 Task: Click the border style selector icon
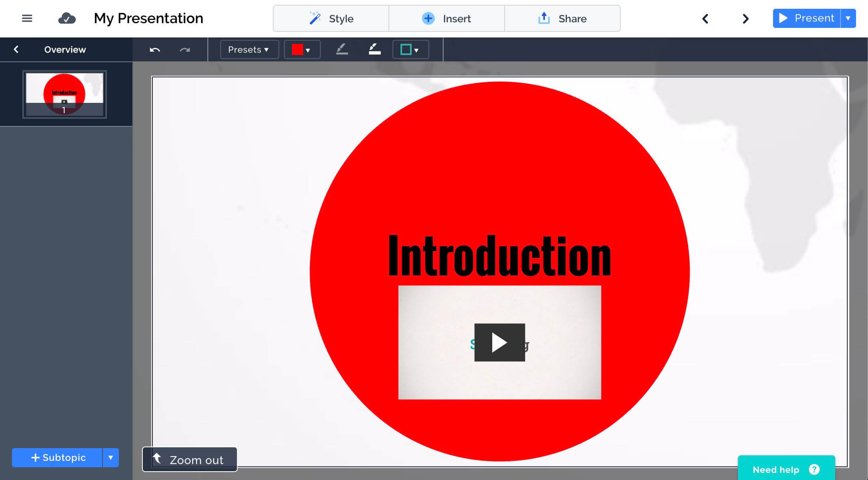click(x=409, y=50)
